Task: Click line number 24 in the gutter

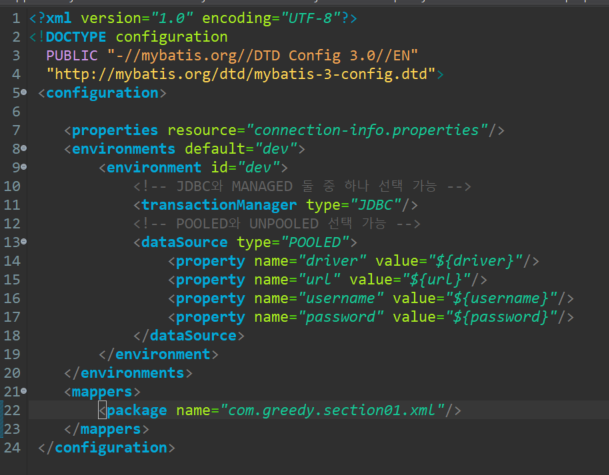Action: [12, 448]
